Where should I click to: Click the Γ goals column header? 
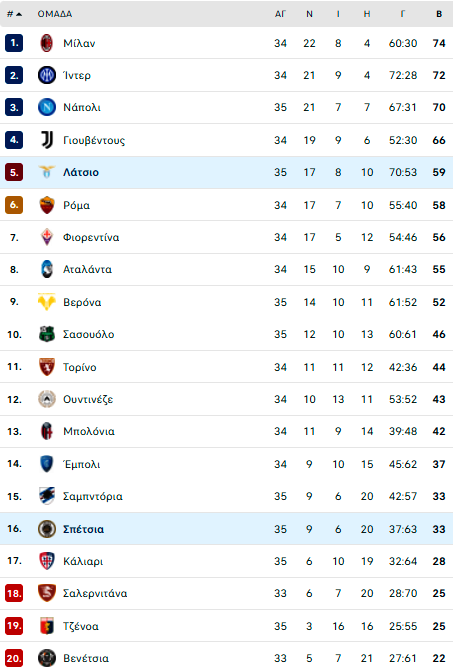[403, 14]
